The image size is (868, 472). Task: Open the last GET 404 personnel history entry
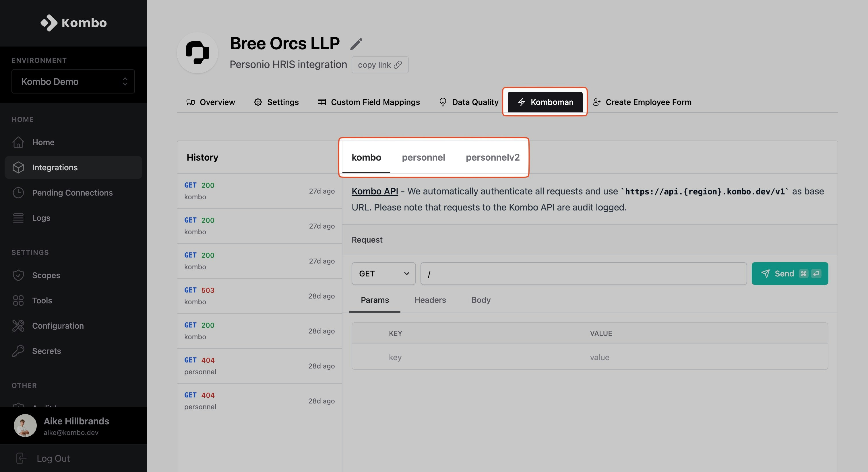pos(259,401)
